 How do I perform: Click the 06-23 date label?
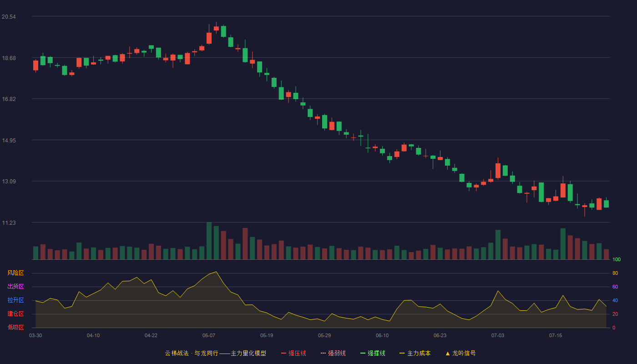point(440,335)
